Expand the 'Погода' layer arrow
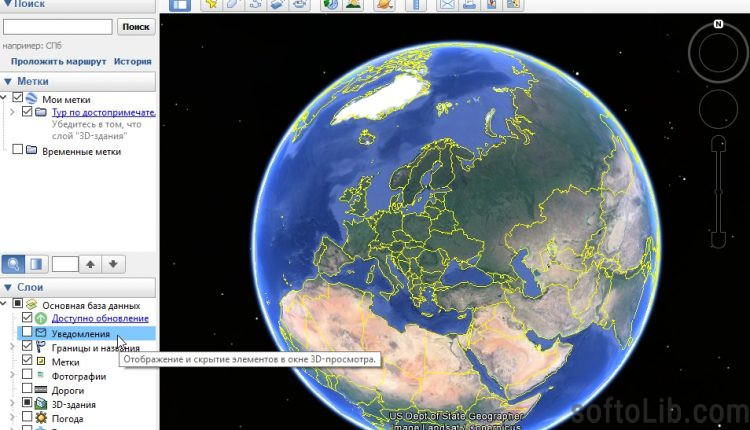The image size is (750, 430). [x=12, y=418]
